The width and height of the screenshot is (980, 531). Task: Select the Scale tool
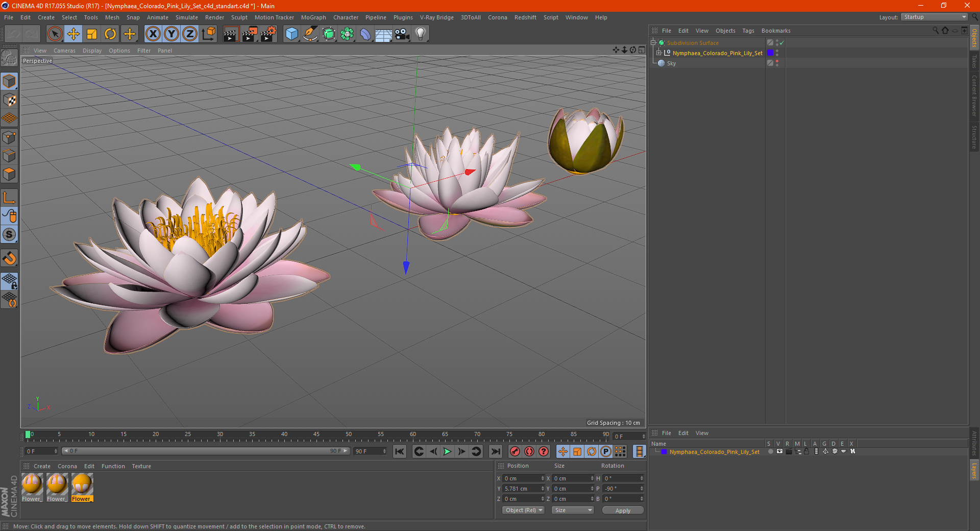[92, 34]
